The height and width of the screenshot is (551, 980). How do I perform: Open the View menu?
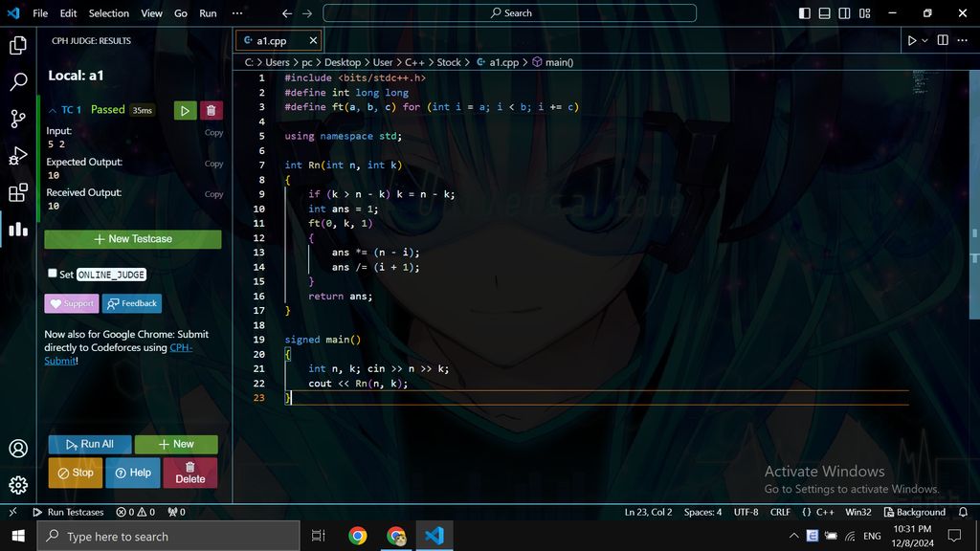click(x=151, y=13)
